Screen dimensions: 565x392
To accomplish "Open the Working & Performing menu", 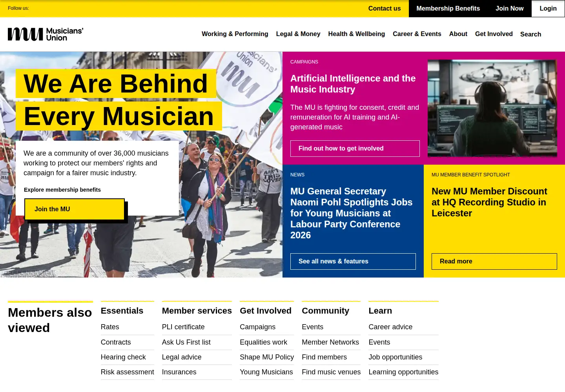I will pyautogui.click(x=235, y=34).
